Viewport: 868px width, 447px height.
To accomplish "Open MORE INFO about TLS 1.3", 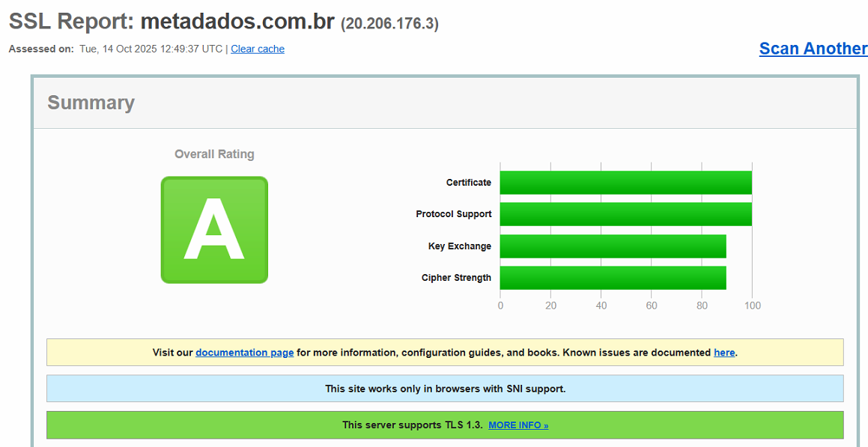I will click(x=518, y=425).
